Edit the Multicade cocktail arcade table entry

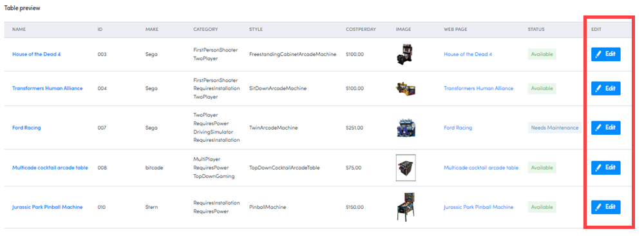tap(605, 168)
